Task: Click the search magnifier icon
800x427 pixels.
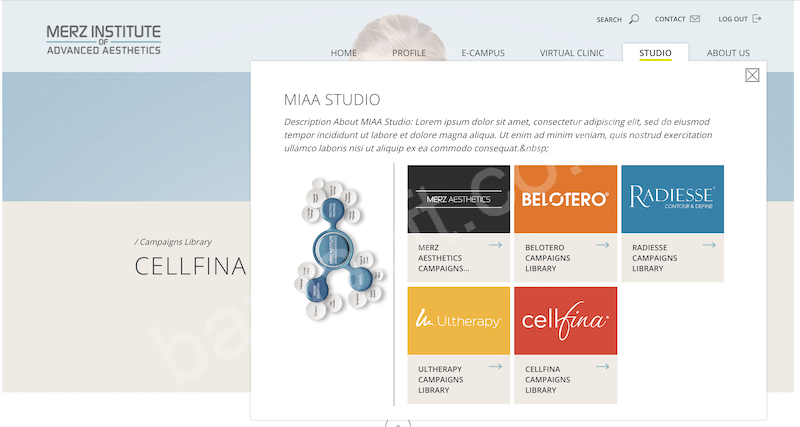Action: 634,19
